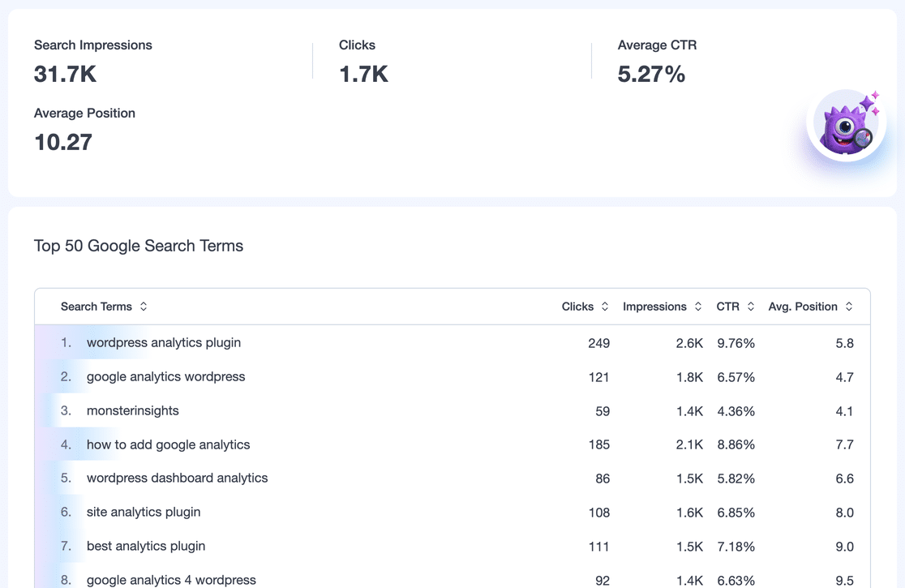905x588 pixels.
Task: Click the 7.7 average position cell
Action: (x=844, y=445)
